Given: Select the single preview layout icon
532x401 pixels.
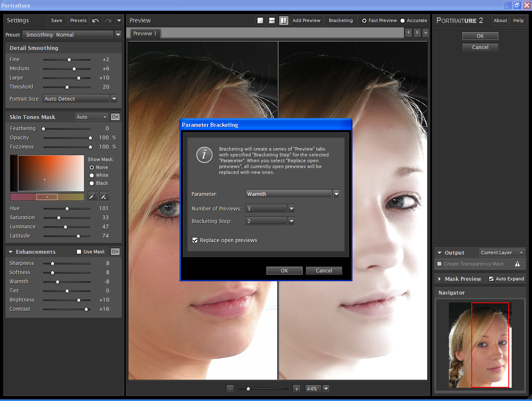Looking at the screenshot, I should [260, 20].
